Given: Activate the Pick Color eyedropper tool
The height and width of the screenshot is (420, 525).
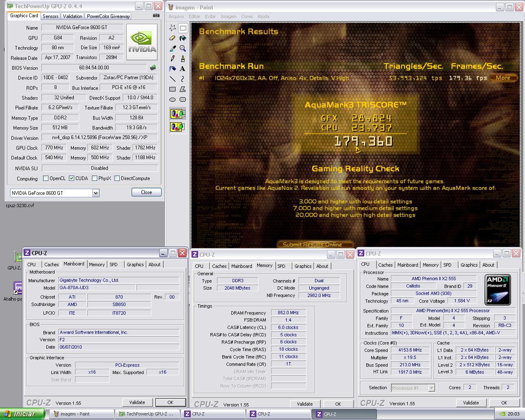Looking at the screenshot, I should click(173, 48).
